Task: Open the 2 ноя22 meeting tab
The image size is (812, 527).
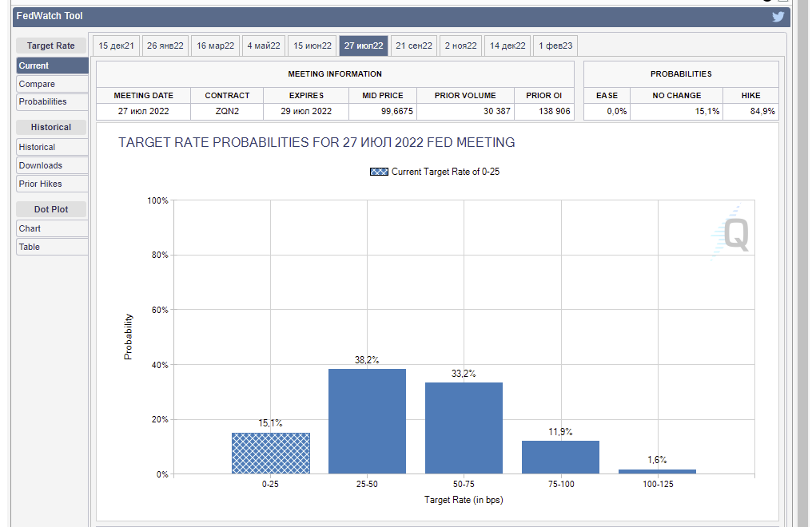Action: coord(461,46)
